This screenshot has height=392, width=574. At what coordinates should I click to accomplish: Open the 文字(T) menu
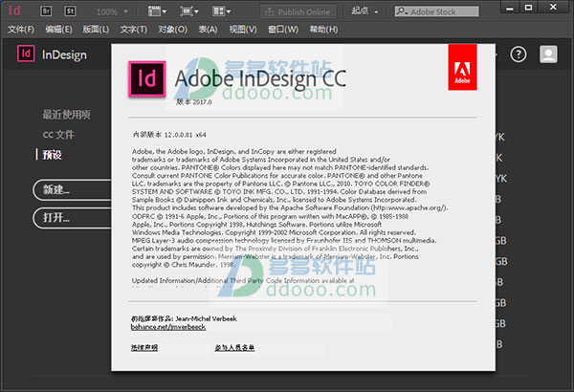point(134,30)
